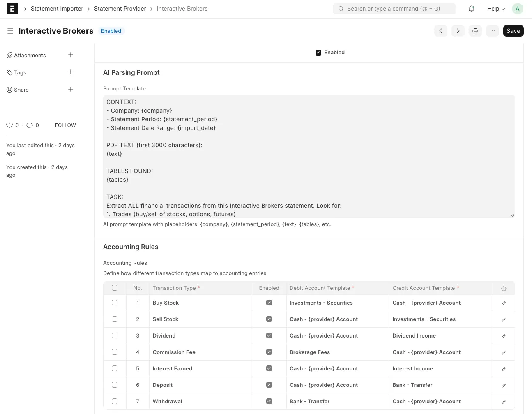
Task: Like this document heart icon
Action: coord(9,125)
